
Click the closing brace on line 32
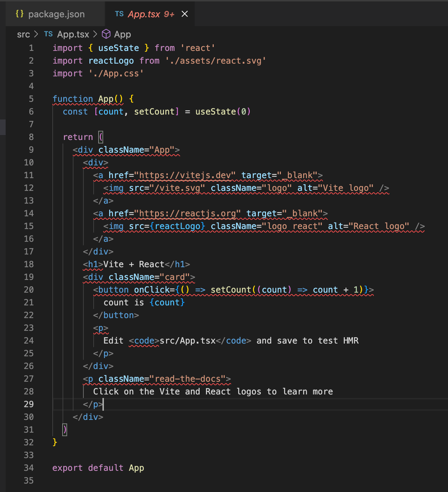point(55,443)
